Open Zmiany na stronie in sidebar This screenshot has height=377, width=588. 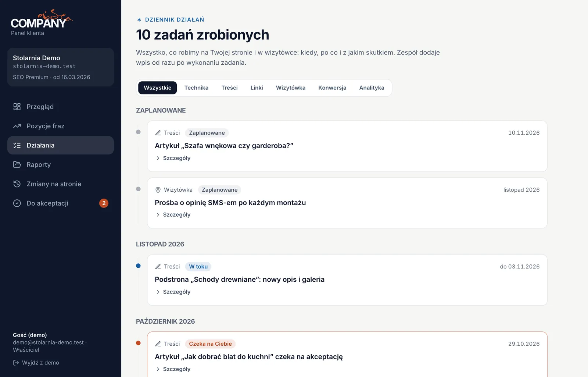tap(61, 184)
